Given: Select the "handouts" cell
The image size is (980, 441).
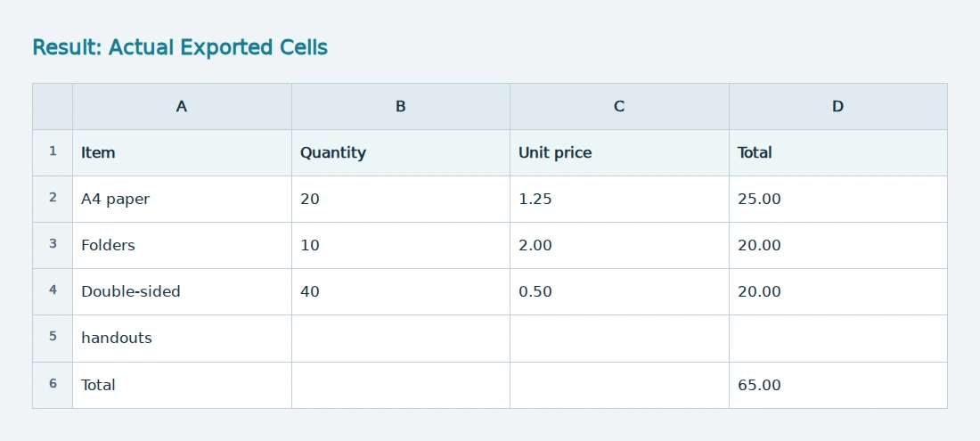Looking at the screenshot, I should coord(182,338).
